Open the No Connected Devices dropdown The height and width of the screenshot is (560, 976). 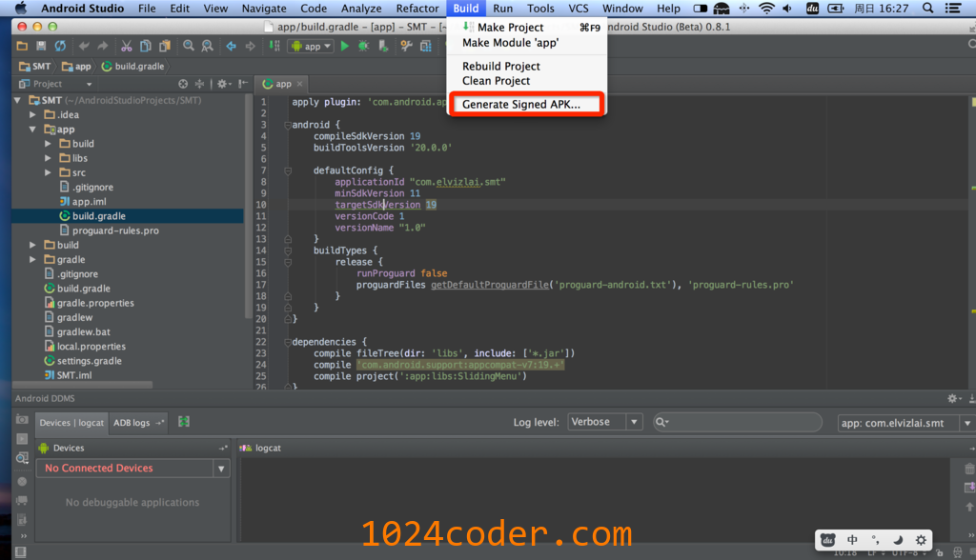pos(220,468)
